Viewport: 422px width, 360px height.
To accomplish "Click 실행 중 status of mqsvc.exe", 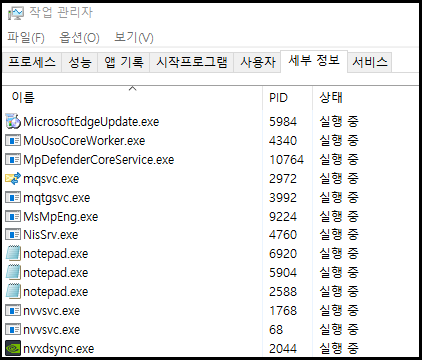I will tap(339, 179).
